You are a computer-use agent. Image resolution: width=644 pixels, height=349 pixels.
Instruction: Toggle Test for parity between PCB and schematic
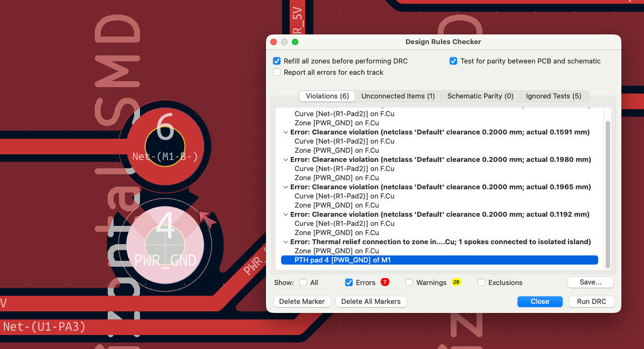click(453, 61)
